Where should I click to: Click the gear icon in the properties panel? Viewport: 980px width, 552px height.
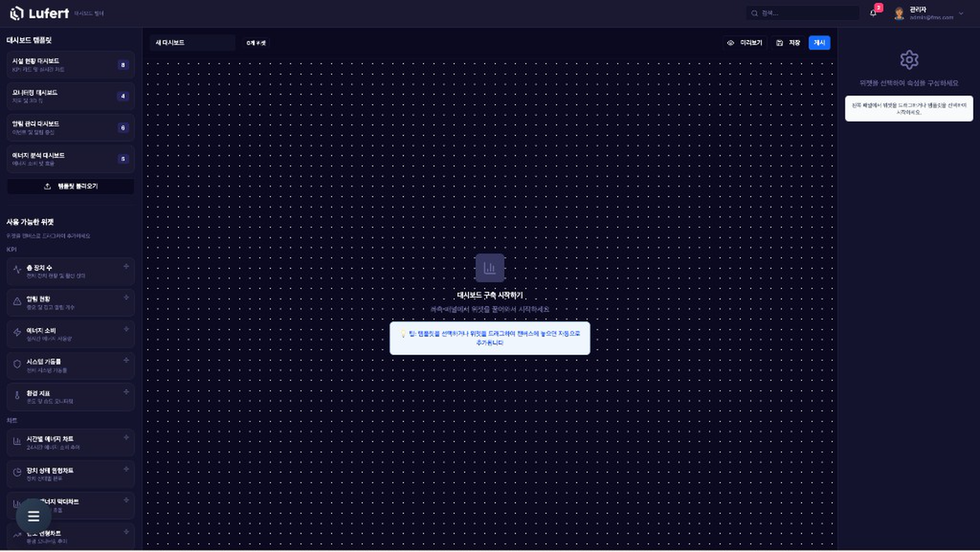[x=909, y=60]
